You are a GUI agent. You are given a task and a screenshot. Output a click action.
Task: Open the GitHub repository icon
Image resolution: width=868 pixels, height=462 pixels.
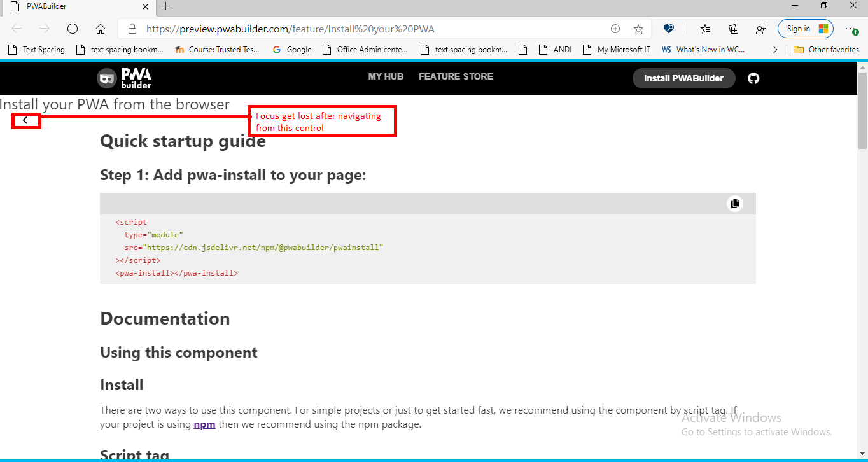(753, 78)
